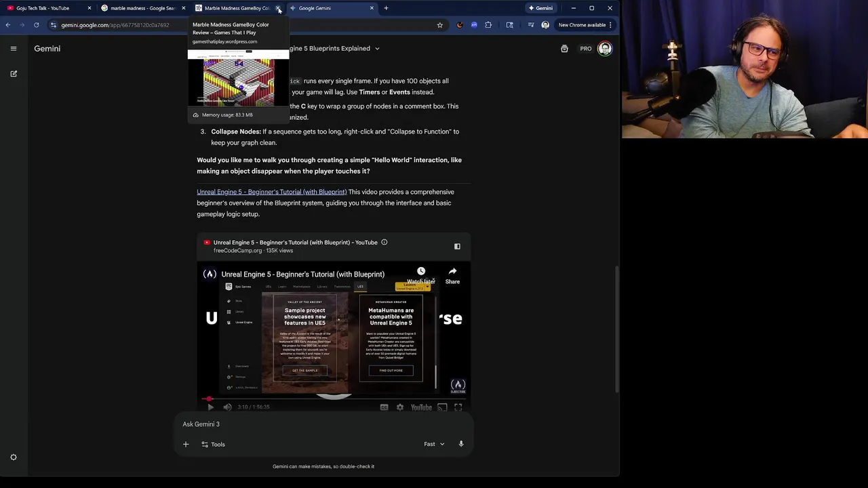Open the Fast model selector dropdown

pos(435,445)
